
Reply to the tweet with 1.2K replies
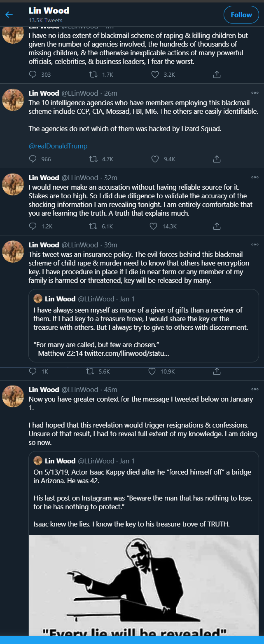click(x=33, y=226)
